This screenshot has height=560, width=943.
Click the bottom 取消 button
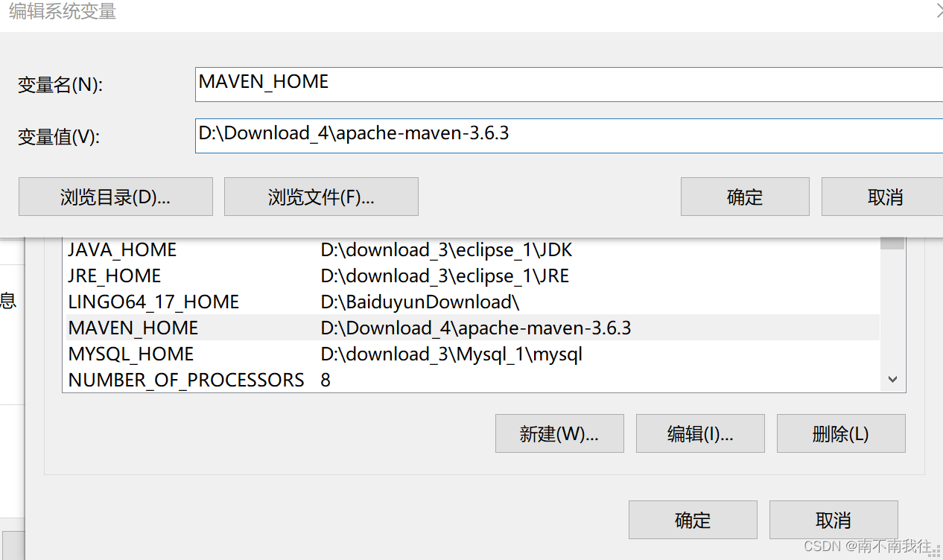pos(833,519)
